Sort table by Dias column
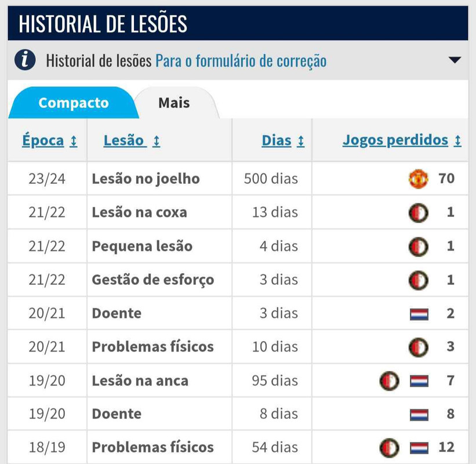 (x=283, y=140)
